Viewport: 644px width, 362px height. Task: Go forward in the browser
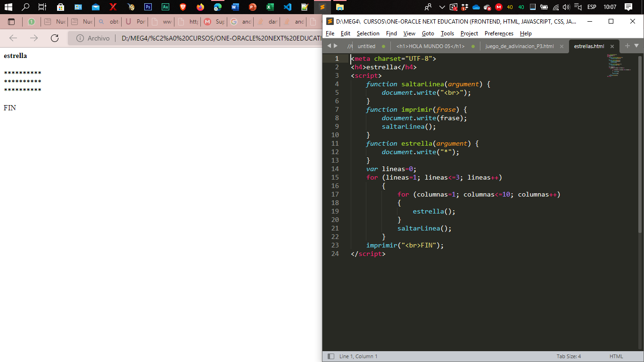tap(34, 38)
